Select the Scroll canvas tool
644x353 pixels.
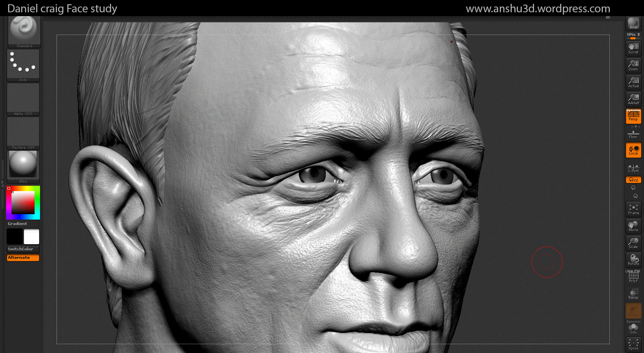pyautogui.click(x=633, y=48)
